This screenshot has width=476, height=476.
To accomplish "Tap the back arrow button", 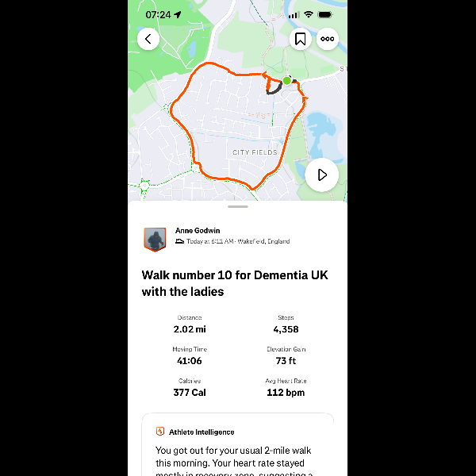I will 148,39.
